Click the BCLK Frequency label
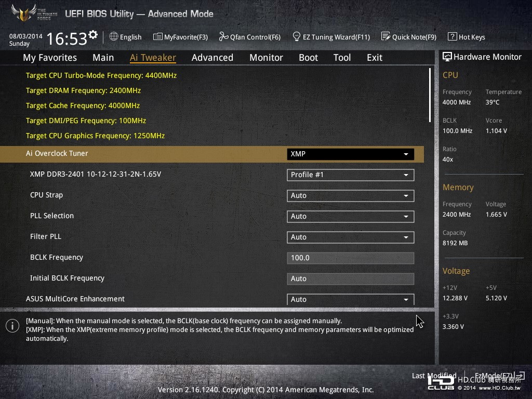Viewport: 532px width, 399px height. (x=57, y=258)
